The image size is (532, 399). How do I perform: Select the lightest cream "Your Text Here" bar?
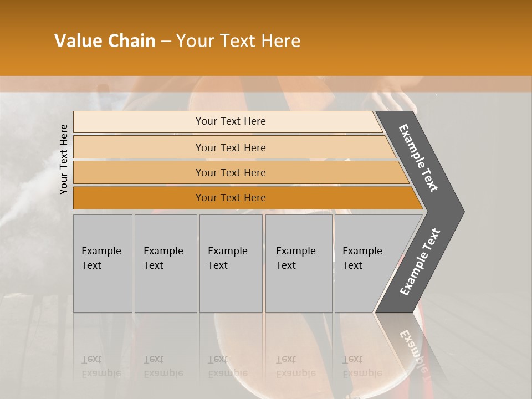pyautogui.click(x=231, y=121)
